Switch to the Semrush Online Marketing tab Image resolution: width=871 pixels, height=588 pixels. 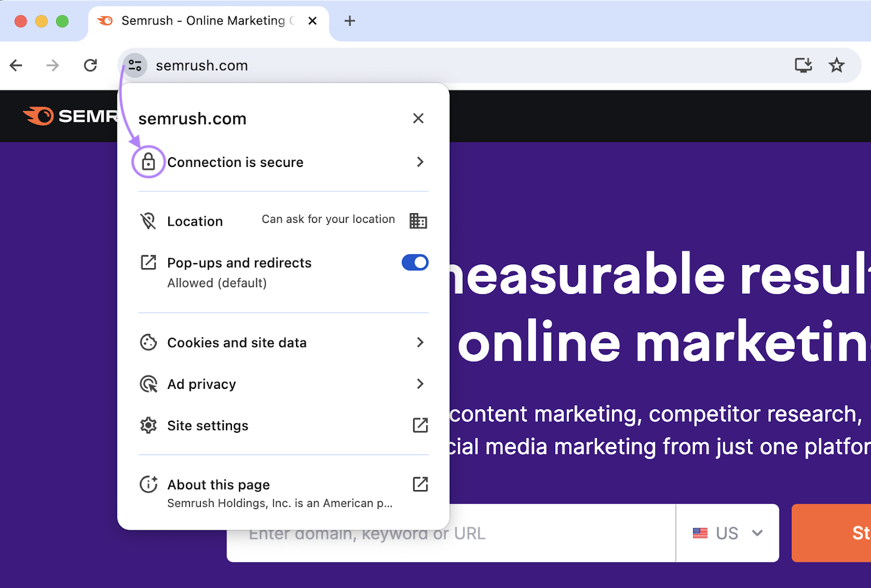pos(201,21)
